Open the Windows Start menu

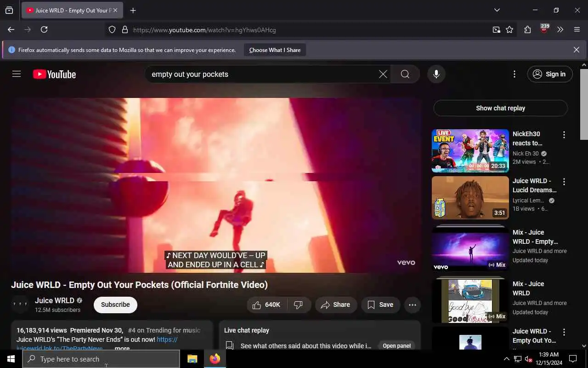click(x=11, y=359)
